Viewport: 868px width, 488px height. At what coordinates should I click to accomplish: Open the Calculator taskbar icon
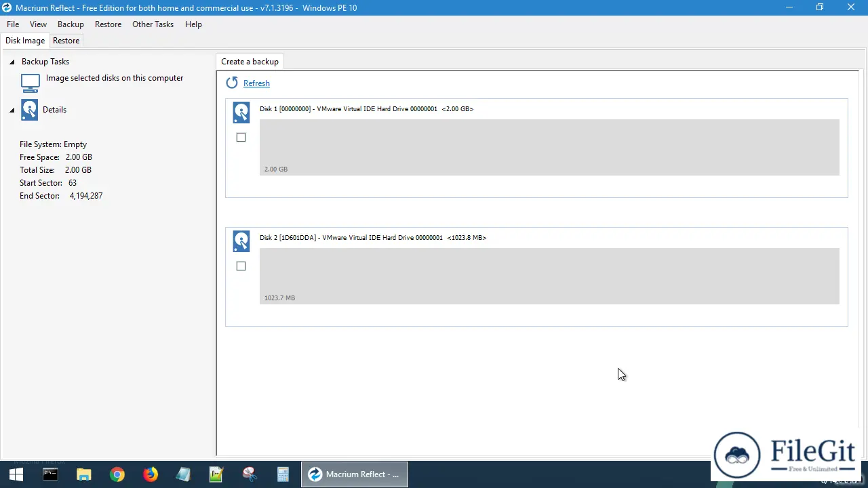283,474
